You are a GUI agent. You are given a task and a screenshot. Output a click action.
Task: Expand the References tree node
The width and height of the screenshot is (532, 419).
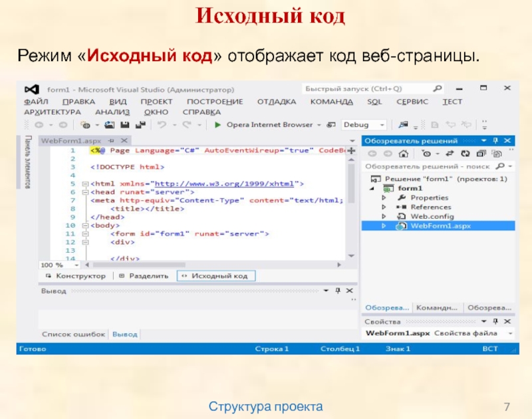point(384,207)
